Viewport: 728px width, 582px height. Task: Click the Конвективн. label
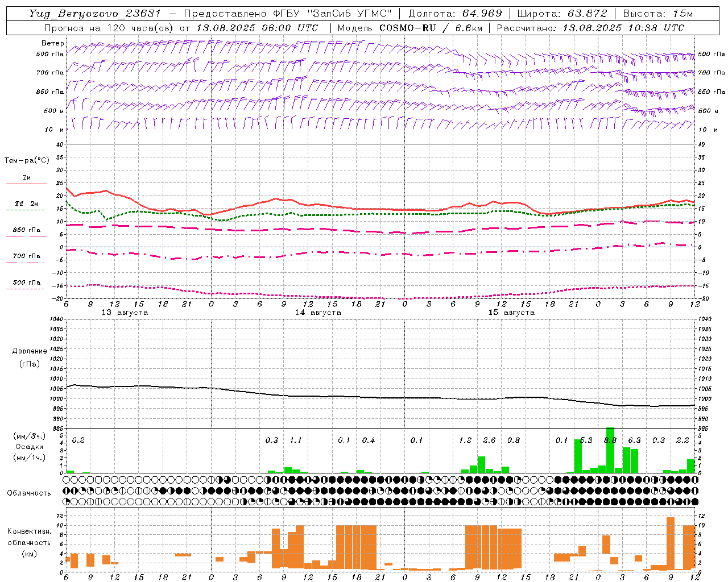pyautogui.click(x=30, y=531)
